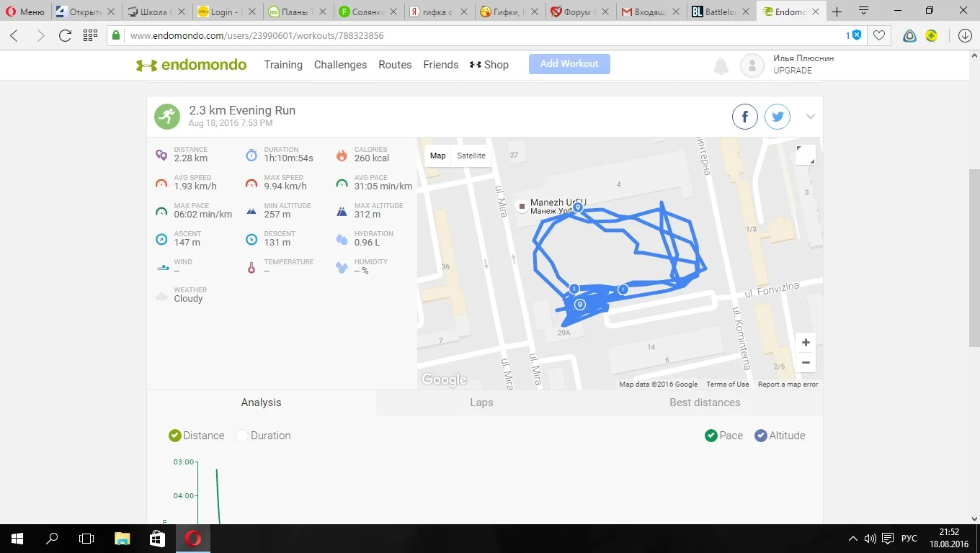Open the Windows Start menu
The width and height of the screenshot is (980, 553).
point(17,539)
